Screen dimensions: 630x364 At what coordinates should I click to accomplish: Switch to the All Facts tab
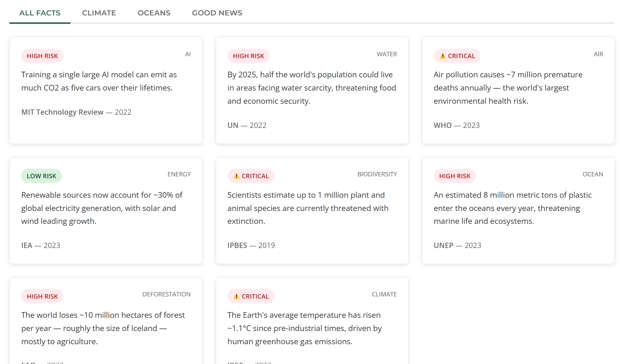coord(40,13)
